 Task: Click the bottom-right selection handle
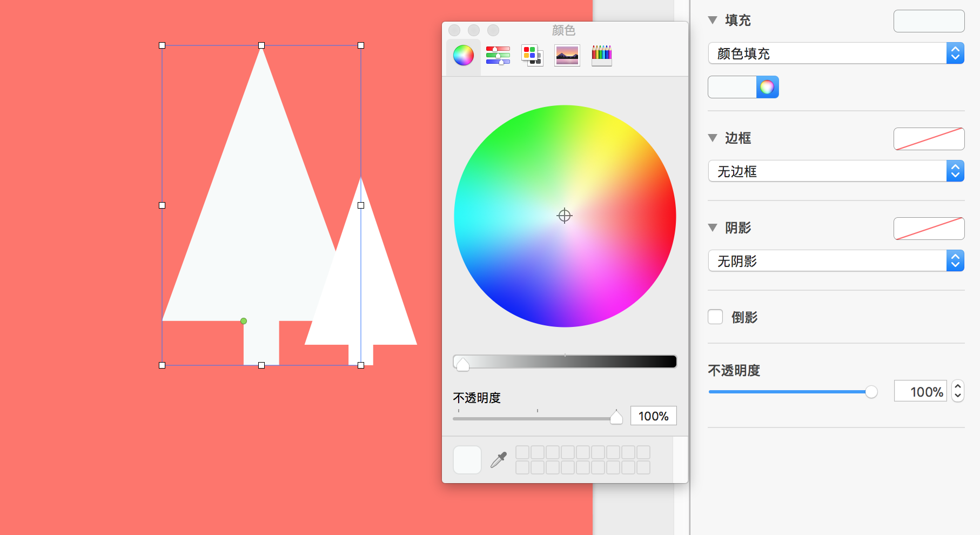[361, 365]
